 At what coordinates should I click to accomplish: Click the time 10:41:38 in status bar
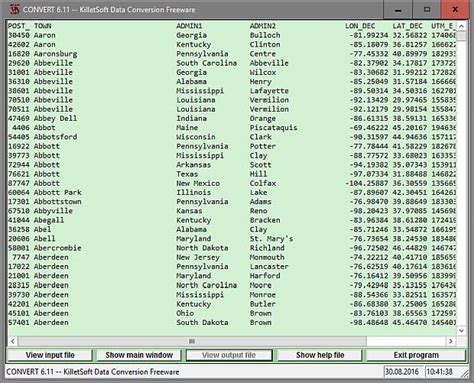(x=440, y=372)
